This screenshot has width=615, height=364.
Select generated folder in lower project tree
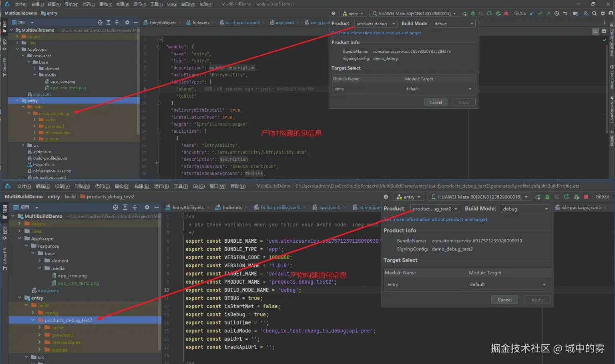click(62, 335)
